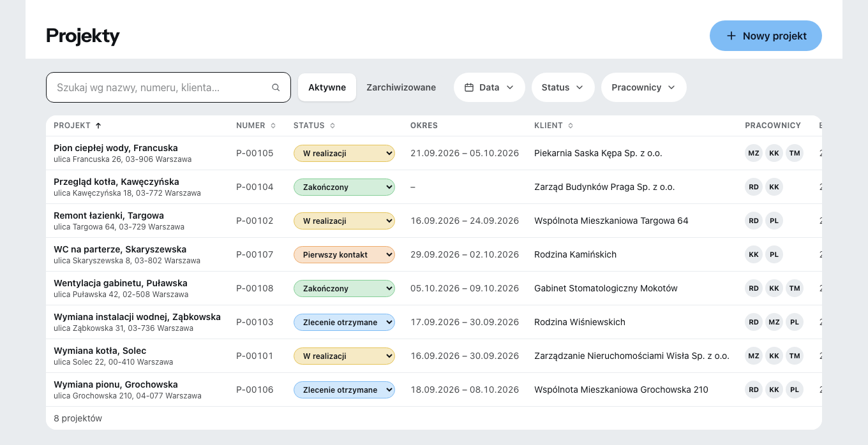Image resolution: width=868 pixels, height=445 pixels.
Task: Open status dropdown for project P-00105
Action: (344, 153)
